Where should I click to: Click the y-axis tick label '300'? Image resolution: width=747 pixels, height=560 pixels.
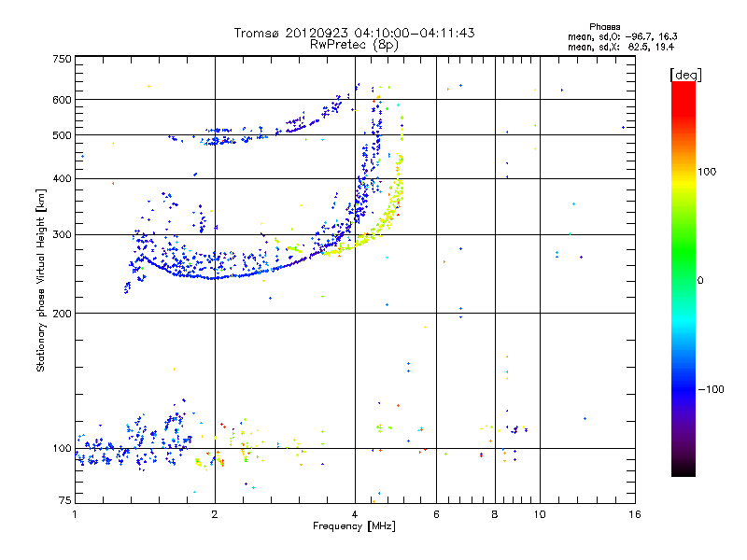(62, 235)
